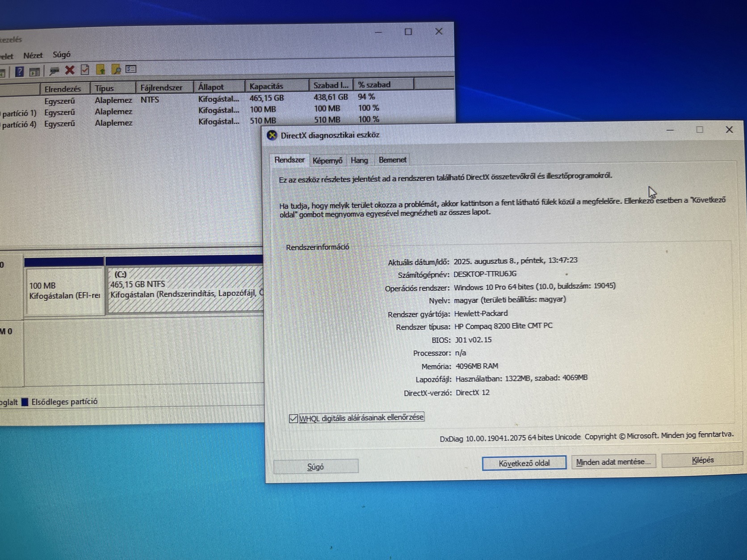Click the Minden adat mentése... button
747x560 pixels.
pyautogui.click(x=613, y=462)
